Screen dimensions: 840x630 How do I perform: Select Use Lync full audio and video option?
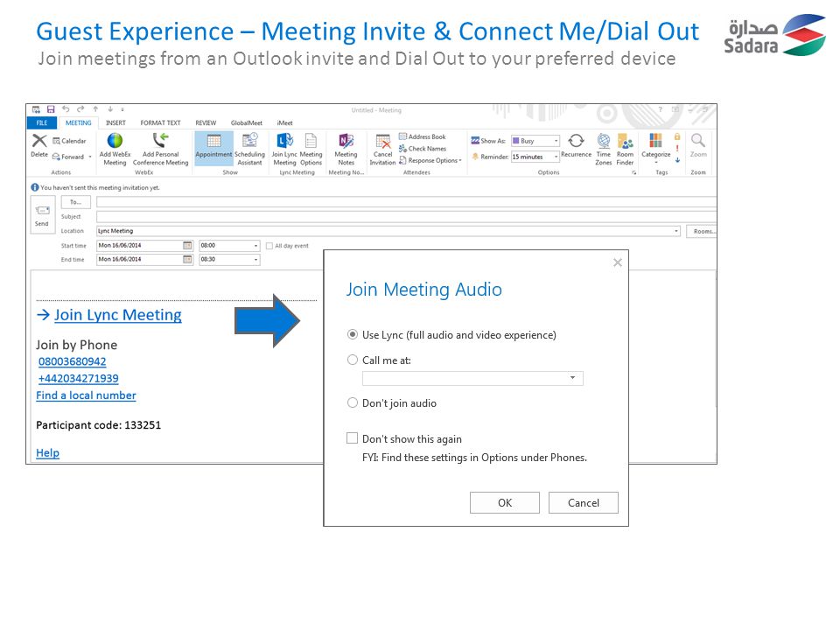click(x=352, y=334)
